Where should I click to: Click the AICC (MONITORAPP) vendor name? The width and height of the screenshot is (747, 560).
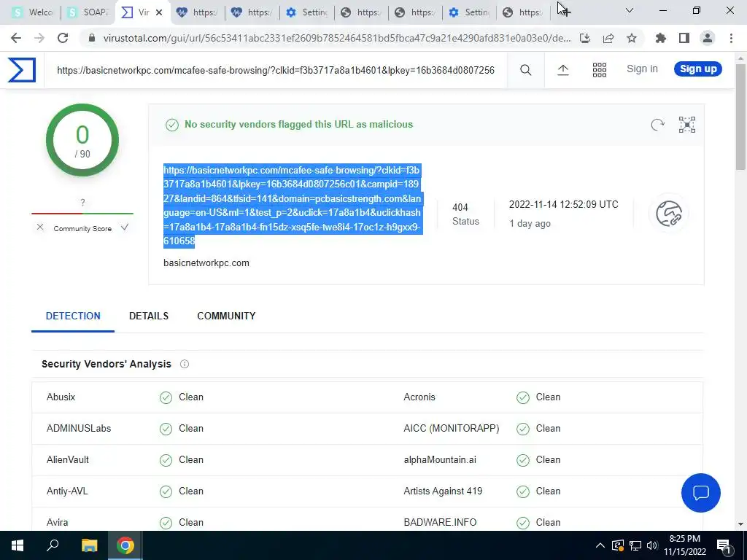[451, 429]
